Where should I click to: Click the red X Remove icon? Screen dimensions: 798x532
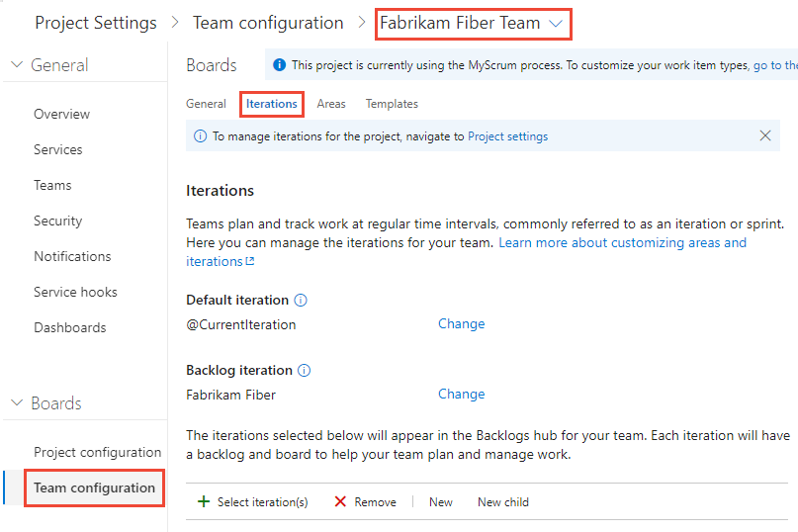click(340, 502)
